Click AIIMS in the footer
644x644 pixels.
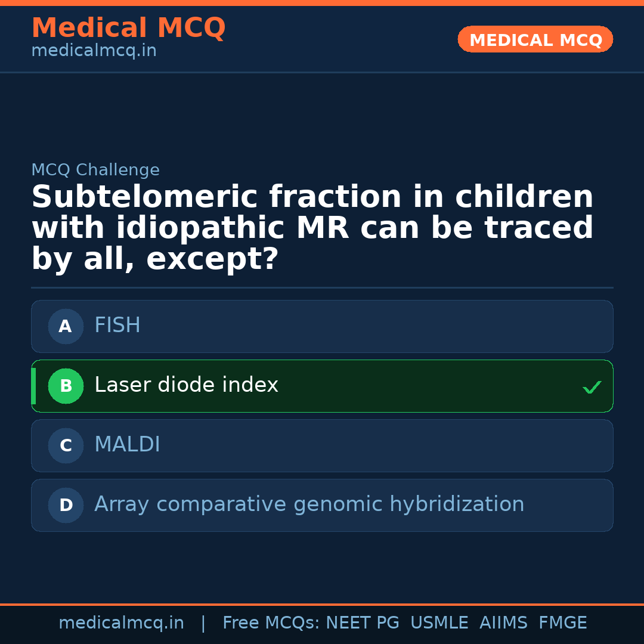click(503, 623)
